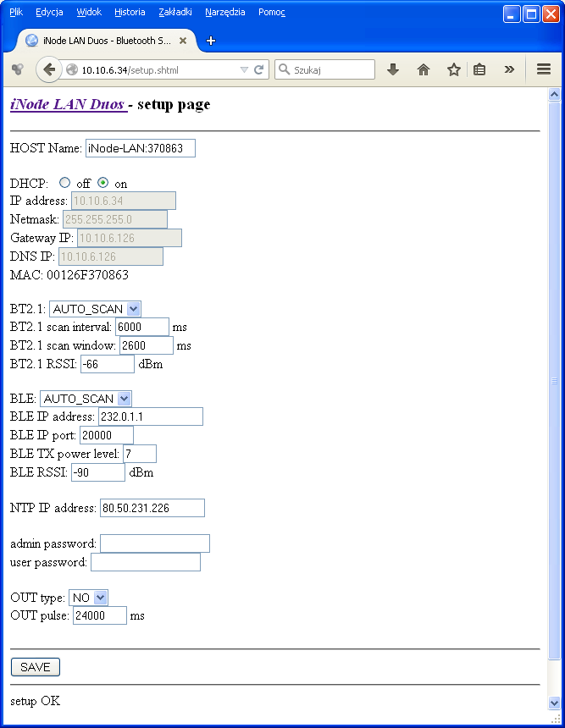Reload the page with the refresh icon
This screenshot has width=565, height=728.
pos(259,69)
